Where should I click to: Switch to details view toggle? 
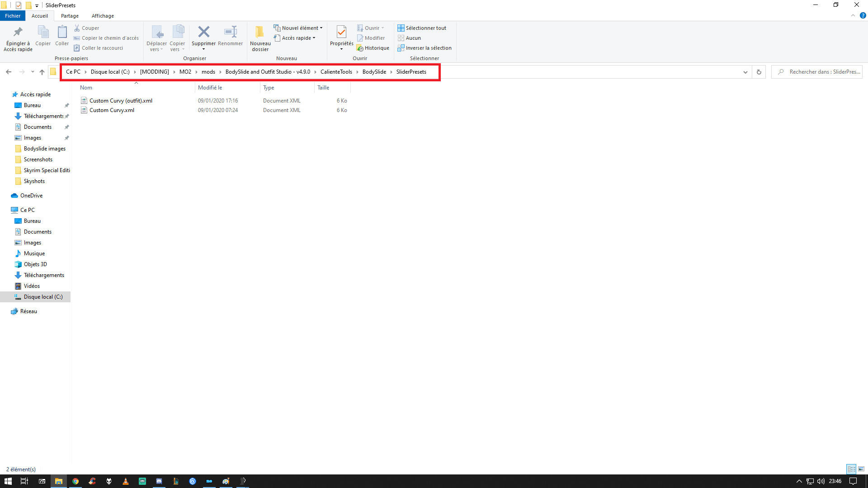click(851, 469)
